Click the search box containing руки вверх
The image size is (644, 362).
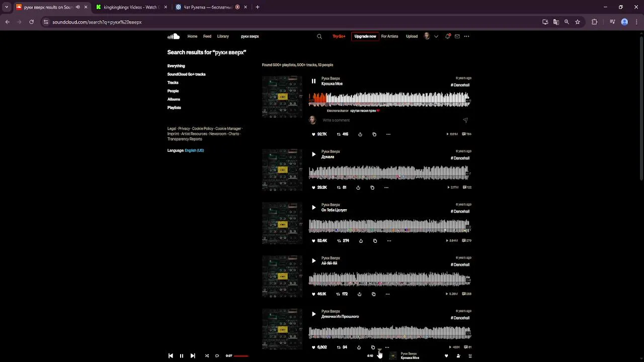(277, 36)
